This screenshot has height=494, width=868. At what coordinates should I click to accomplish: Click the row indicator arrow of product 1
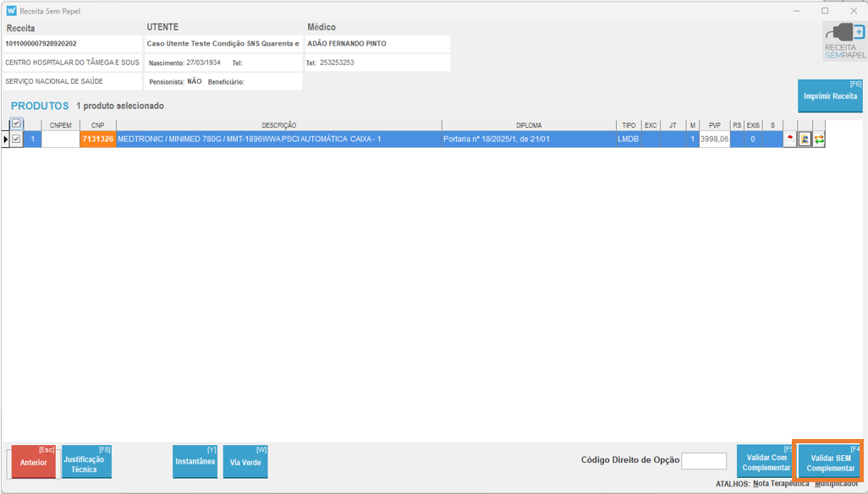pyautogui.click(x=6, y=139)
